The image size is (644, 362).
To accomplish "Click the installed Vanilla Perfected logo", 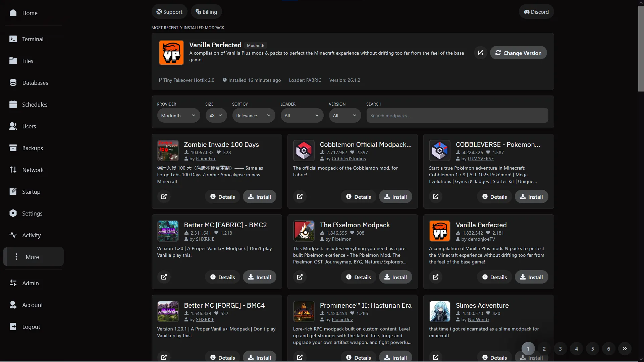I will tap(171, 53).
